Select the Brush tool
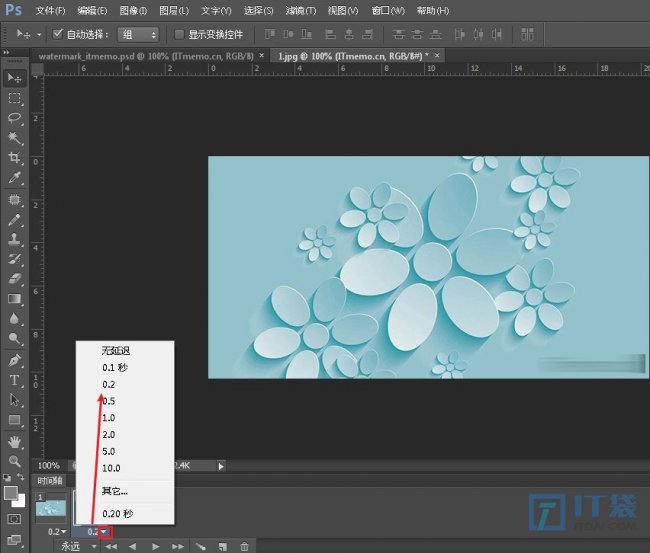 14,220
